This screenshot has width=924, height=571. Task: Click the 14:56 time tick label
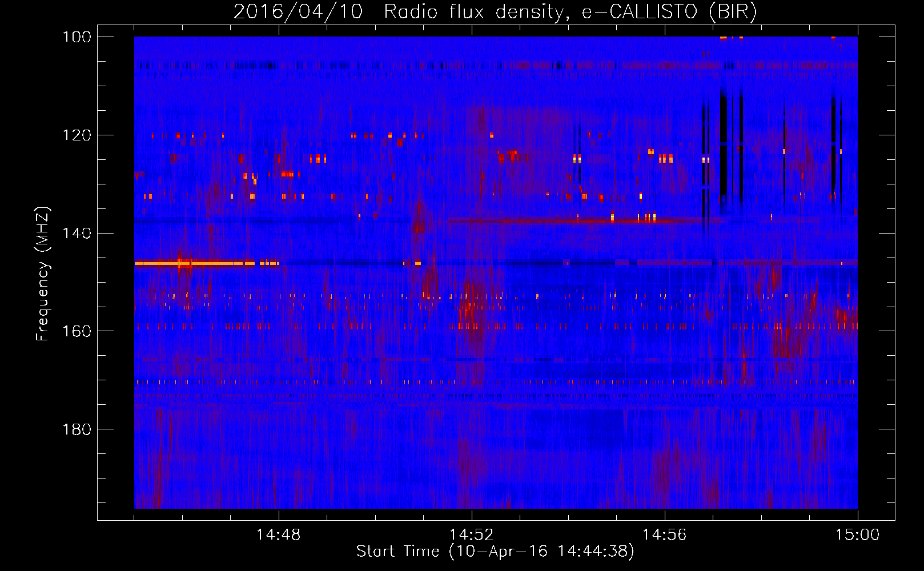tap(665, 535)
